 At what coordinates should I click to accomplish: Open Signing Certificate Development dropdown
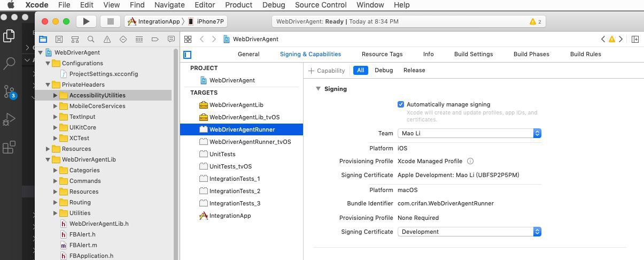[x=469, y=232]
